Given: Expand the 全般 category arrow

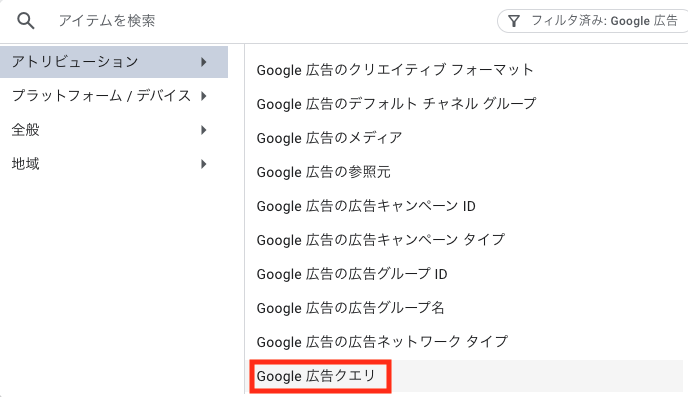Looking at the screenshot, I should [x=204, y=130].
